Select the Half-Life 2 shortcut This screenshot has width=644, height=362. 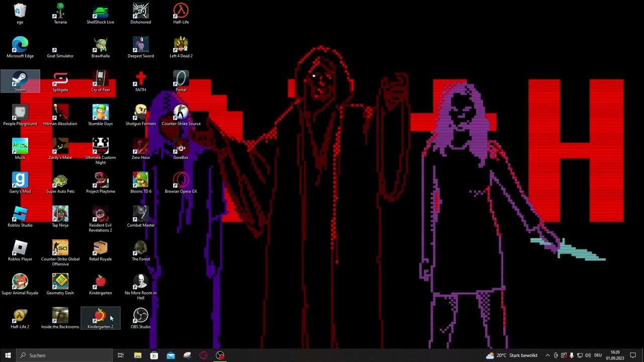coord(20,318)
